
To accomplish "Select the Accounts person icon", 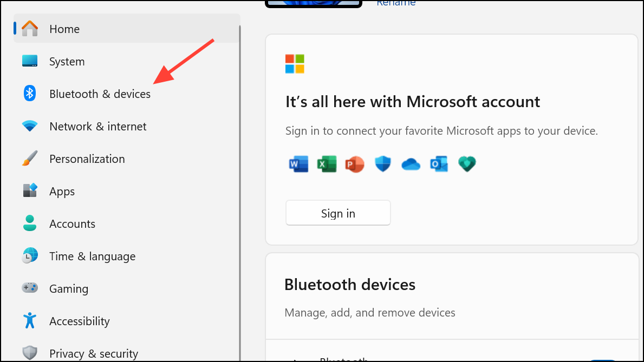I will 30,223.
